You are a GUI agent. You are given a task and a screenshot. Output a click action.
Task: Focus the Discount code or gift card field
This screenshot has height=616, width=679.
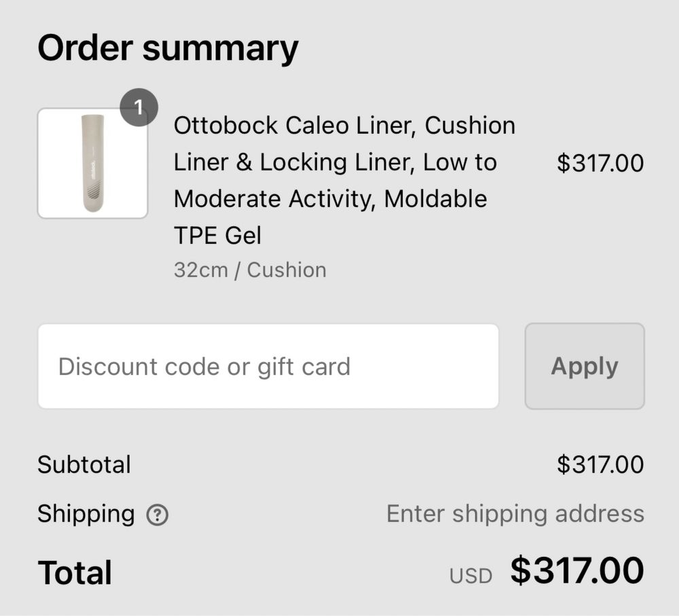268,366
